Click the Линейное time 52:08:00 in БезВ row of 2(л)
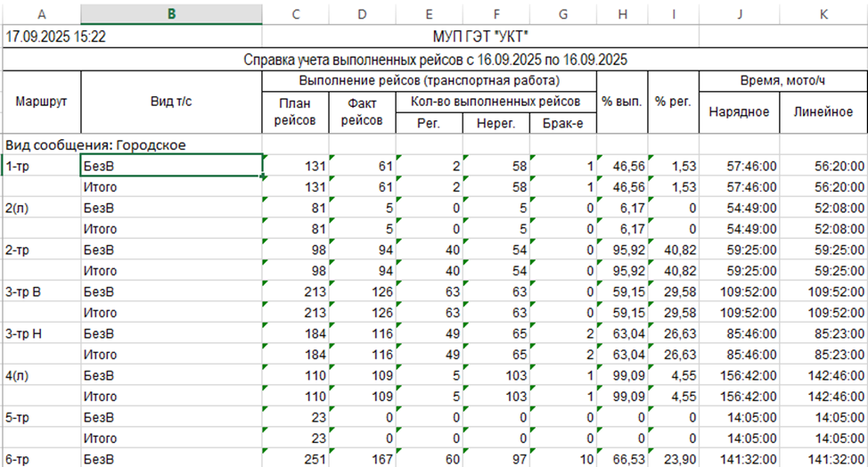The image size is (868, 467). (823, 208)
